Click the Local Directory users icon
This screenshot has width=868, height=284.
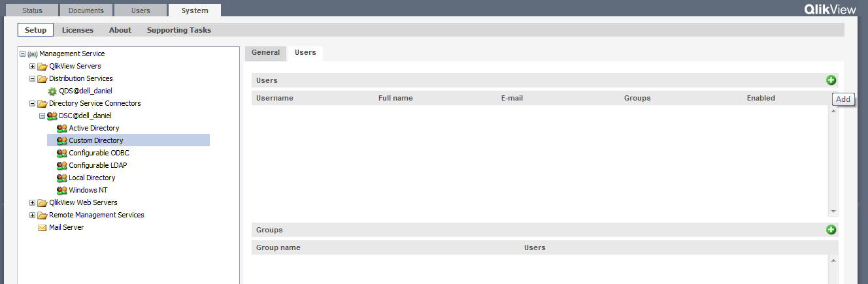pyautogui.click(x=62, y=178)
